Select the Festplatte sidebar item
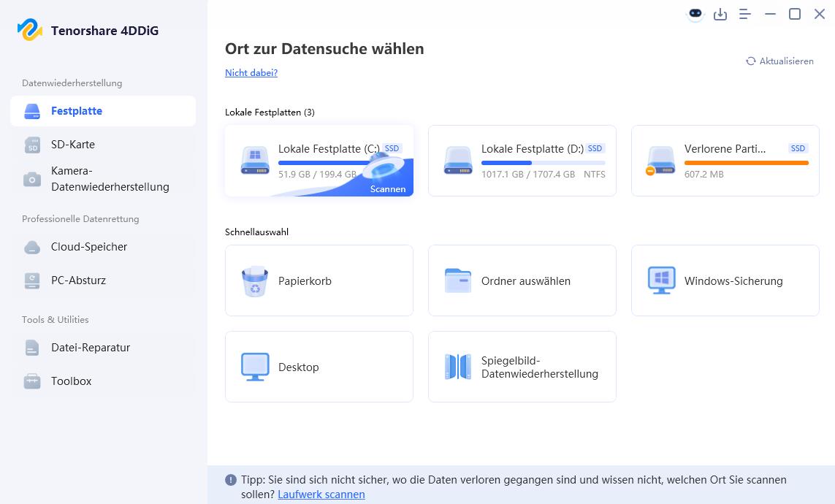This screenshot has height=504, width=835. pyautogui.click(x=103, y=111)
